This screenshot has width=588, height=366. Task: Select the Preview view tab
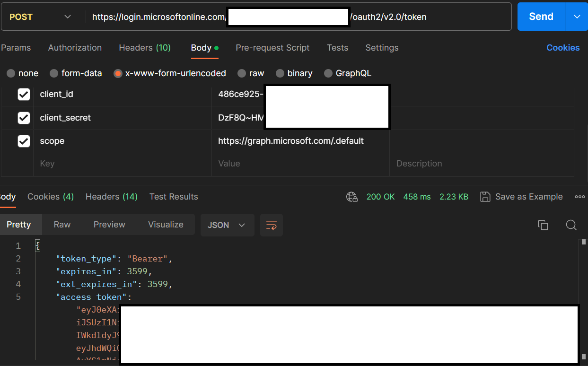click(x=109, y=225)
